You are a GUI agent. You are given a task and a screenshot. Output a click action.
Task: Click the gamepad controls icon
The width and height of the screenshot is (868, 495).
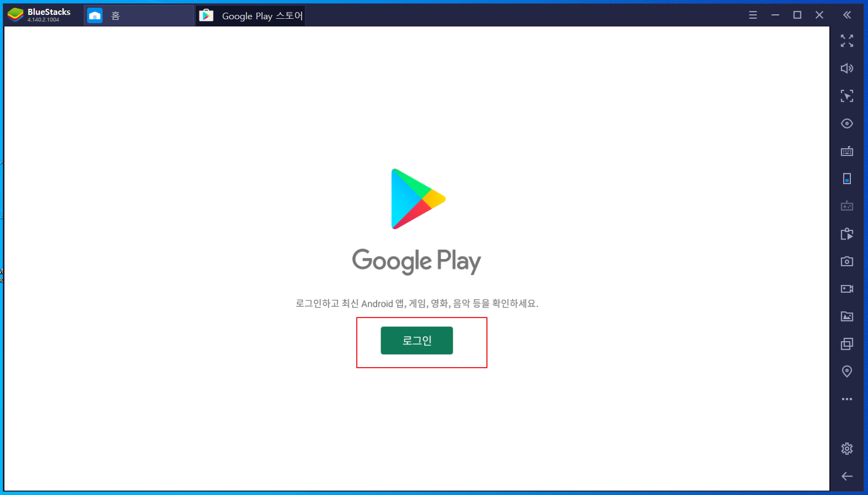[847, 206]
